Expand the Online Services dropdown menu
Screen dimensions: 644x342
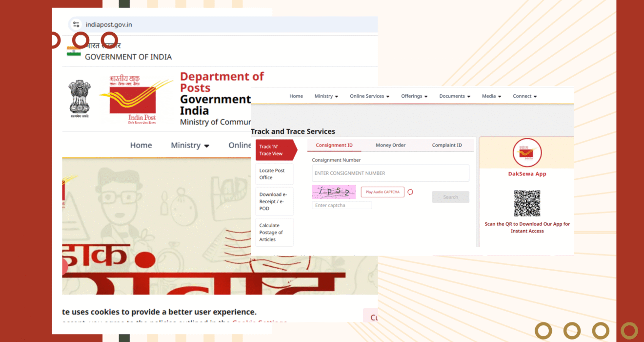click(x=369, y=96)
